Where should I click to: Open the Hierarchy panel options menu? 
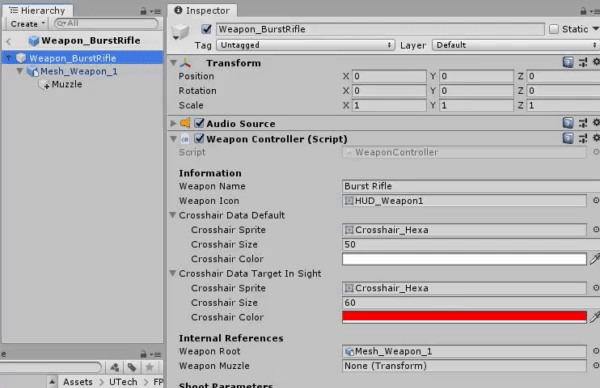pos(155,11)
